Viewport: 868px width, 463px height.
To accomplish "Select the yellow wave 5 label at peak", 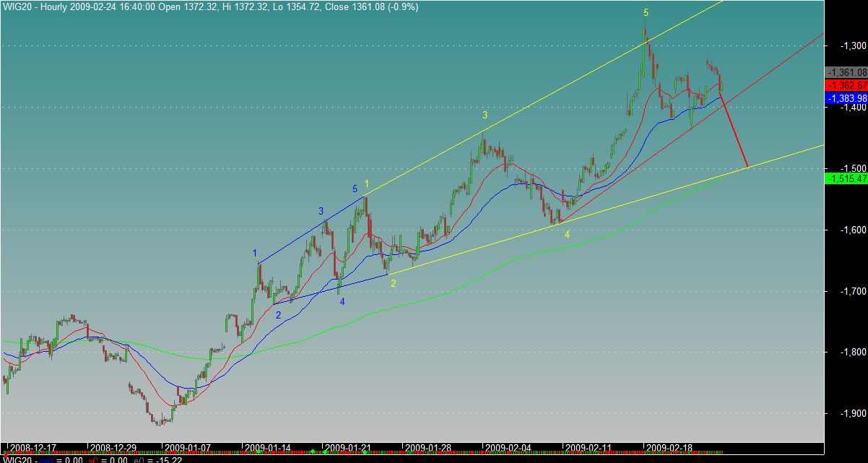I will pos(646,12).
